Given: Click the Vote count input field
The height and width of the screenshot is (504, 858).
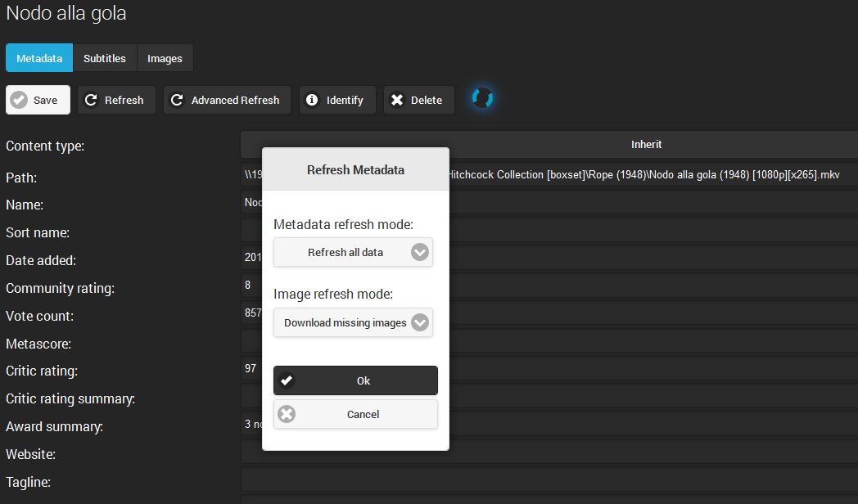Looking at the screenshot, I should pos(549,313).
